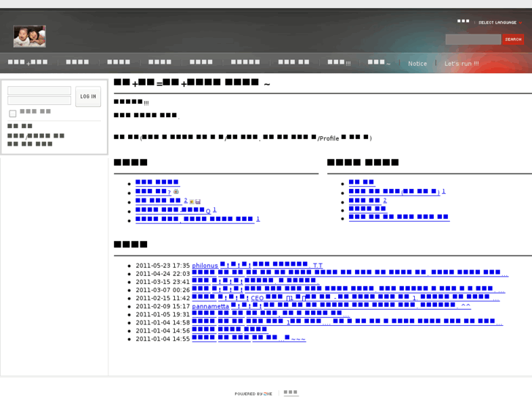The image size is (532, 399).
Task: Click the floppy disk file attachment icon
Action: tap(198, 201)
